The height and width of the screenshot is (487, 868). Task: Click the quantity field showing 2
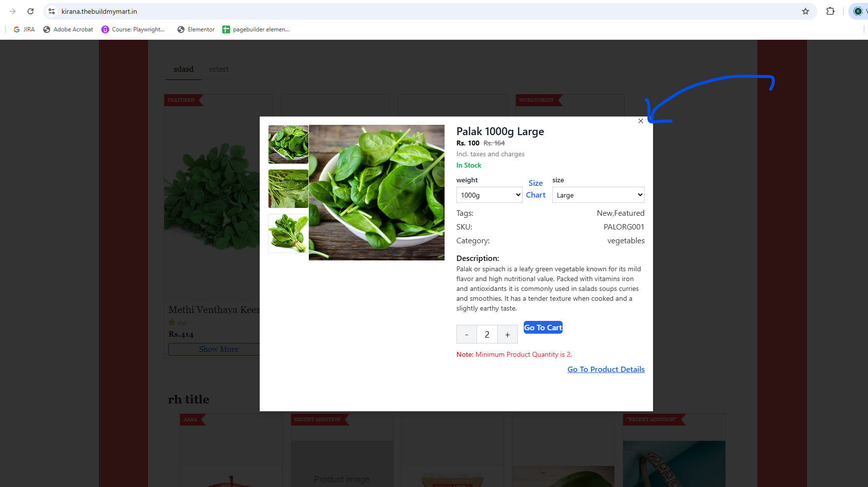coord(487,334)
